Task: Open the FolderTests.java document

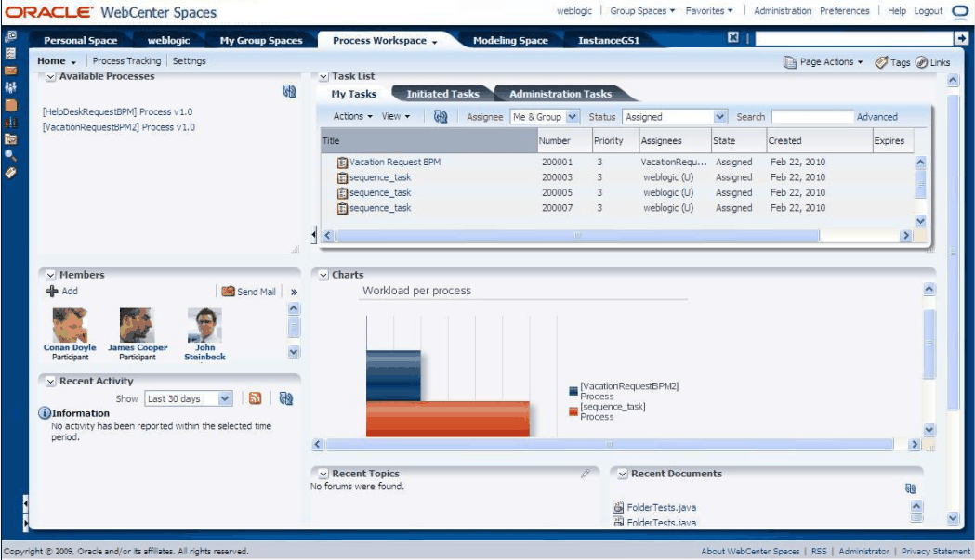Action: (x=661, y=508)
